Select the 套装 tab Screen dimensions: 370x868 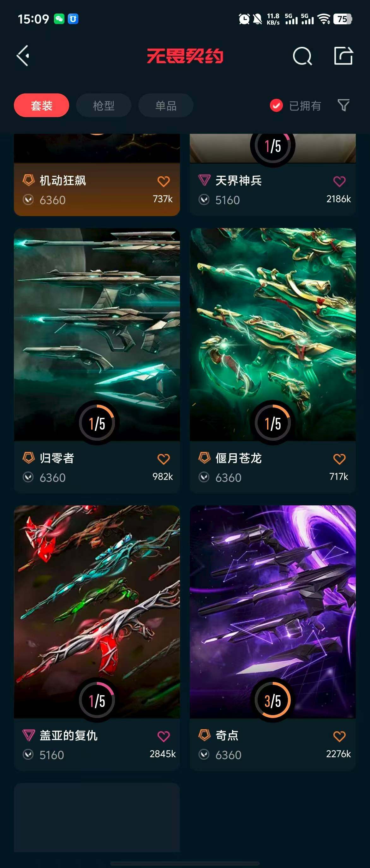(41, 105)
